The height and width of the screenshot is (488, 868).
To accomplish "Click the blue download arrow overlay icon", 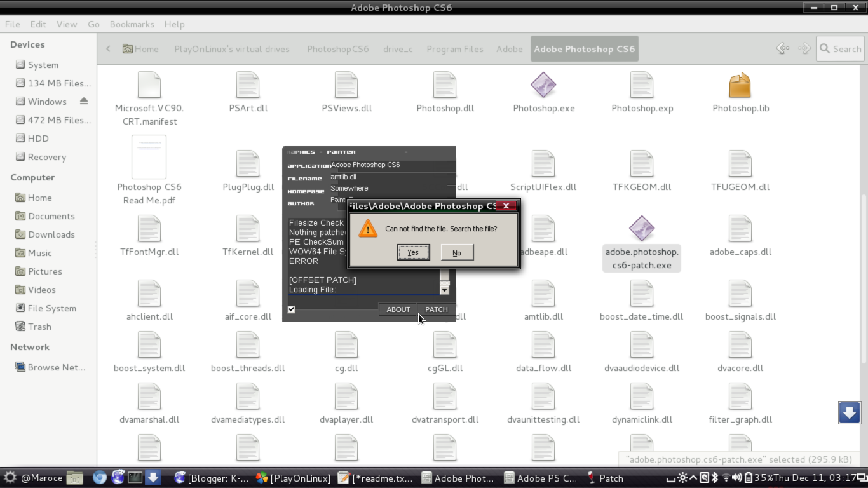I will [x=850, y=412].
